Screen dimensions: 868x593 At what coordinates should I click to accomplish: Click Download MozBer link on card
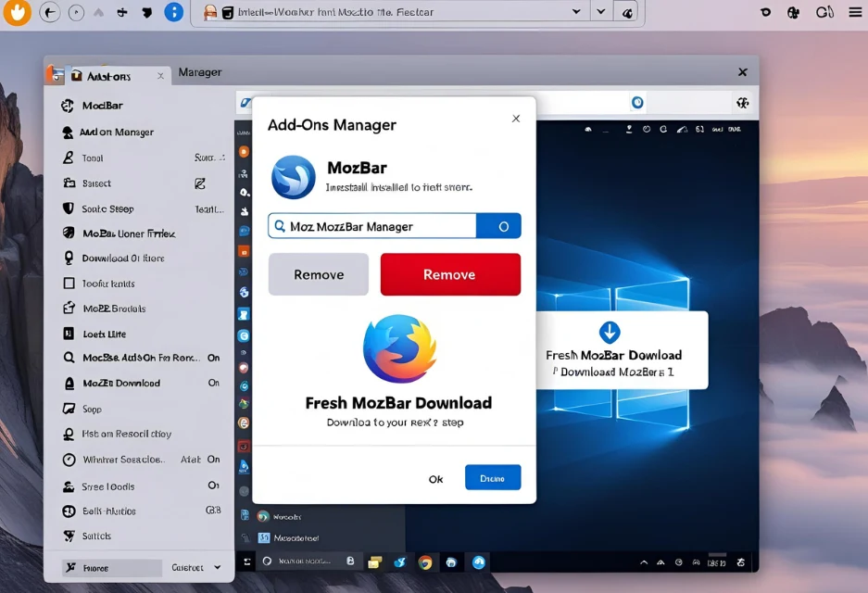click(x=613, y=372)
